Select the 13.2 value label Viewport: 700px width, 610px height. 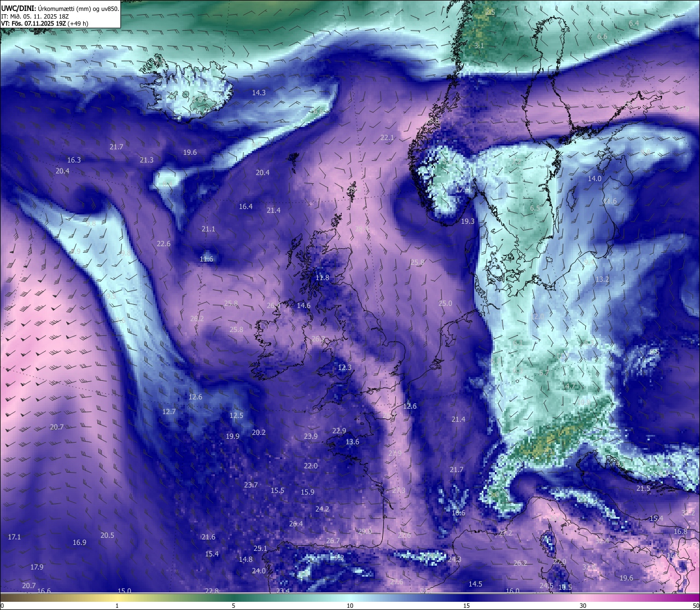(x=602, y=280)
